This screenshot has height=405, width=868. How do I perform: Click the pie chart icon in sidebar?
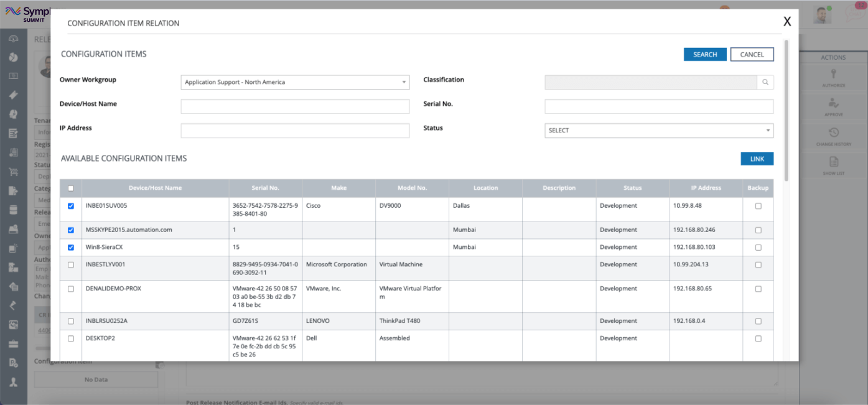tap(13, 57)
